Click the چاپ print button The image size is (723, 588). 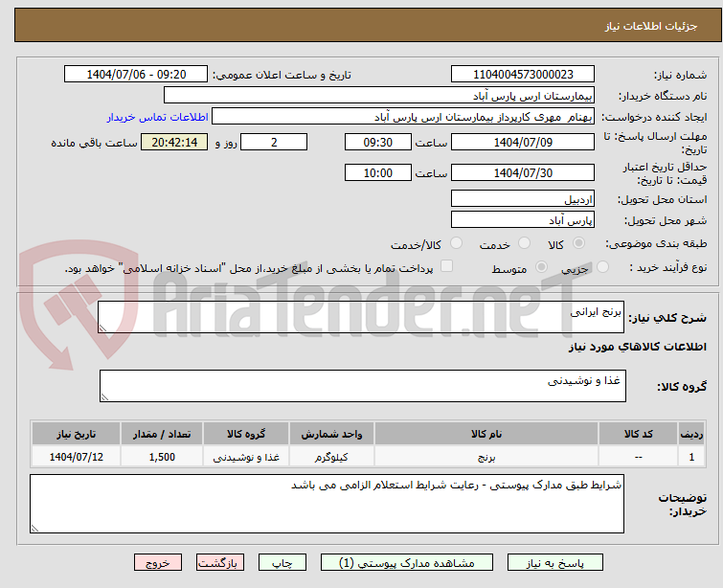[282, 563]
